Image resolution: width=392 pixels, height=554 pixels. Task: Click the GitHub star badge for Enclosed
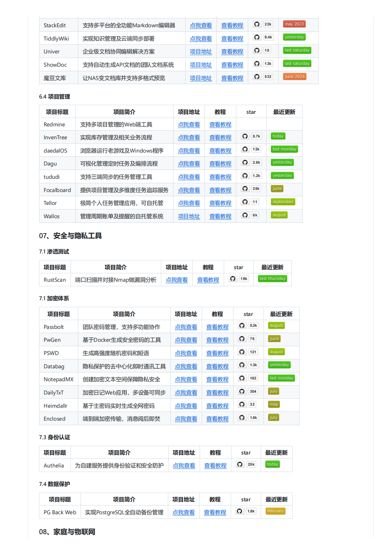(x=248, y=418)
